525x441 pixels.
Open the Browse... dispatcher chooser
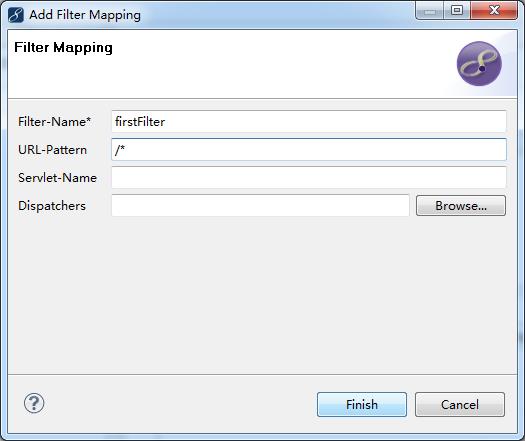tap(461, 206)
